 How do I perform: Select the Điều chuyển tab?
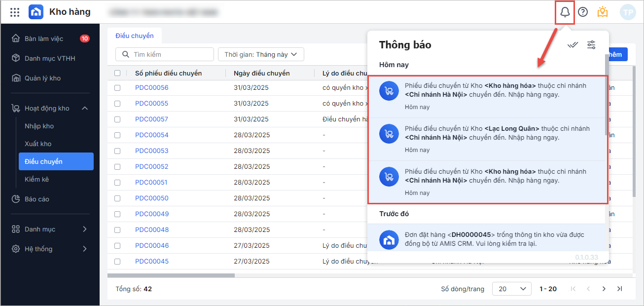[x=135, y=36]
